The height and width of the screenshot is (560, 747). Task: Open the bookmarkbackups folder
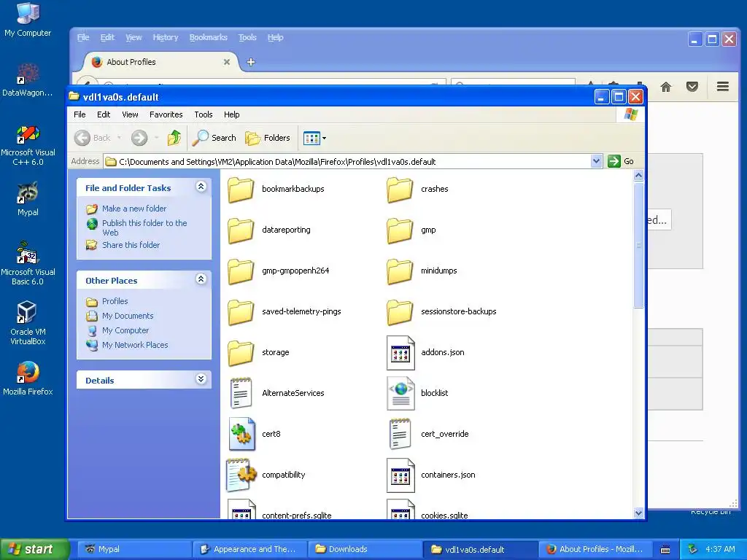tap(276, 189)
